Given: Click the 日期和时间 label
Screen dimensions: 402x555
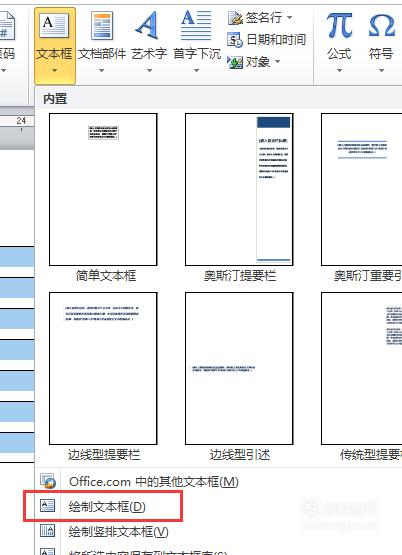Looking at the screenshot, I should tap(276, 39).
